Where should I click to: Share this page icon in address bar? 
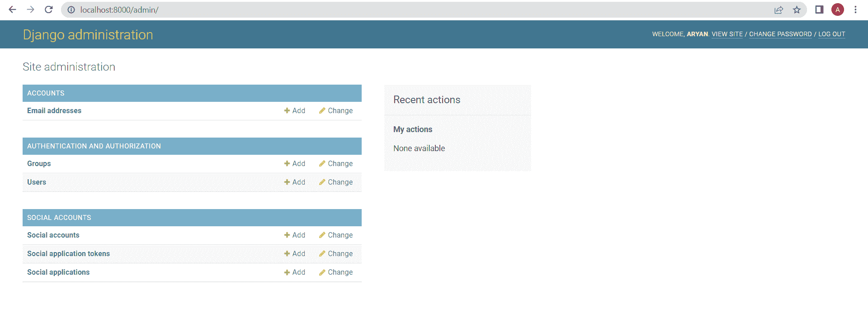[778, 10]
